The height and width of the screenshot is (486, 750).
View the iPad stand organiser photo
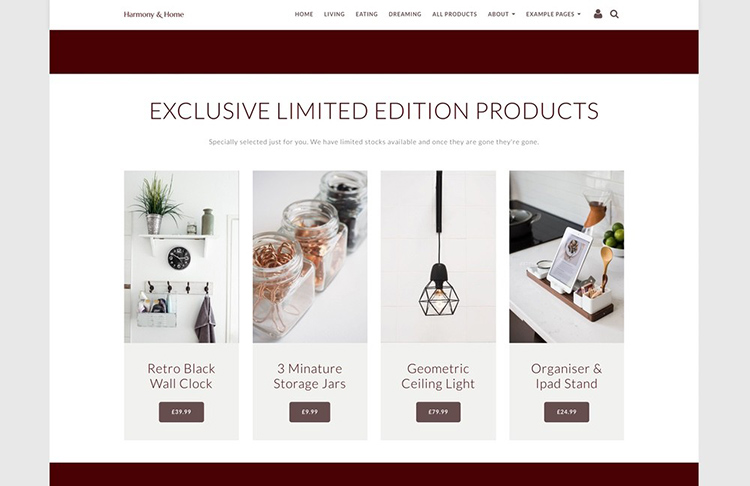(x=566, y=256)
